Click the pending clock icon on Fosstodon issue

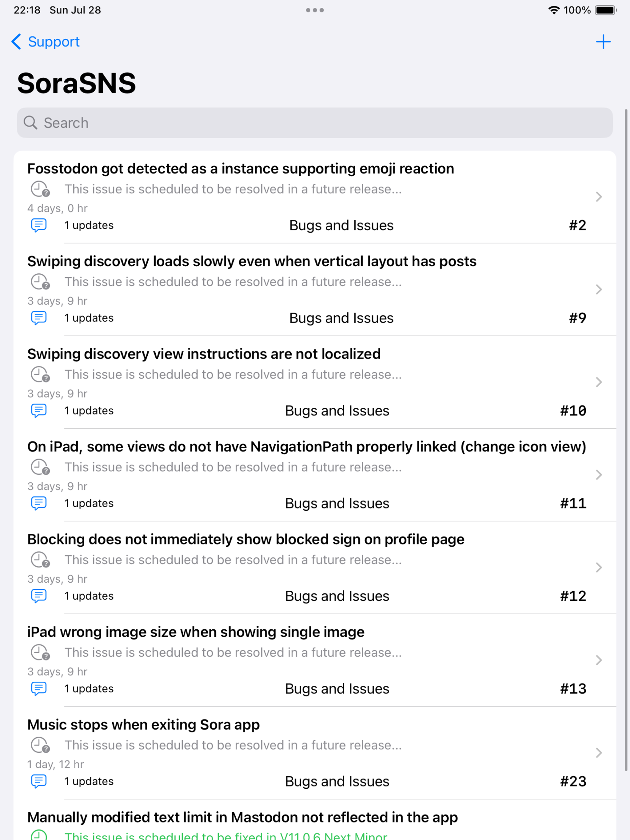(40, 189)
